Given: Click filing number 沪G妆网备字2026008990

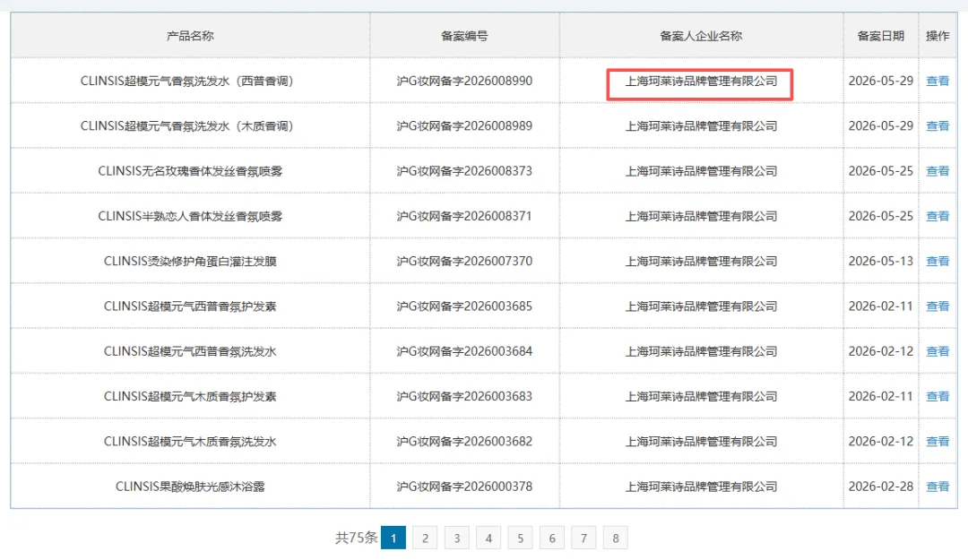Looking at the screenshot, I should point(464,81).
